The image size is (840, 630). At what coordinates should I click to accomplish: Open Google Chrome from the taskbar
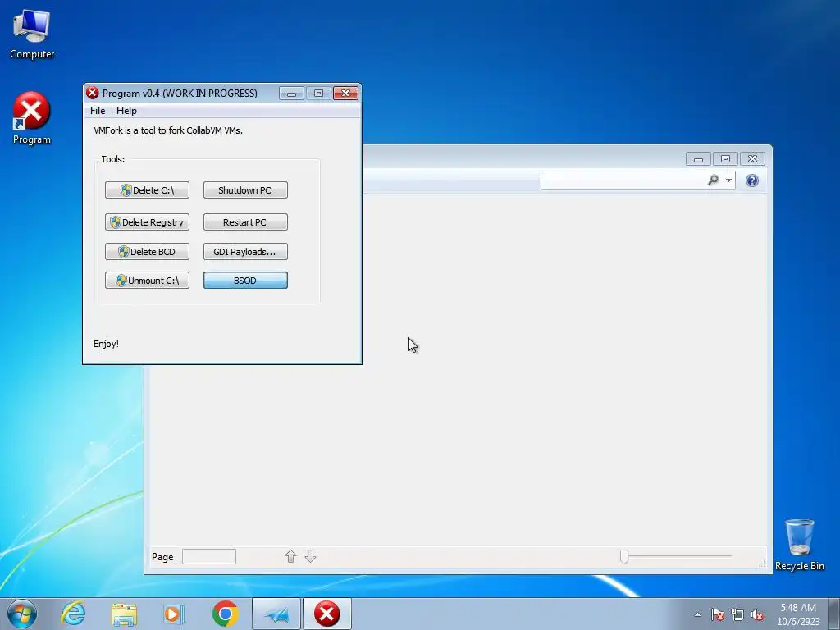click(x=225, y=614)
